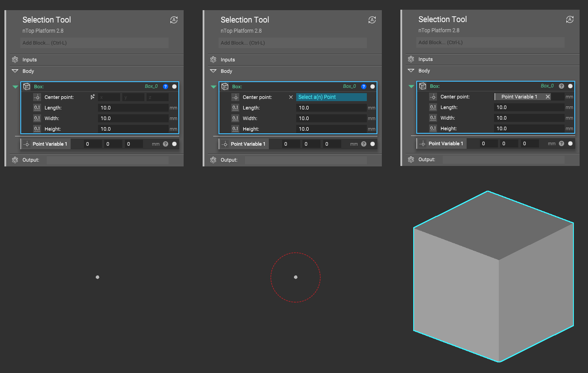Click the grey help icon on Box in the right panel

point(562,86)
